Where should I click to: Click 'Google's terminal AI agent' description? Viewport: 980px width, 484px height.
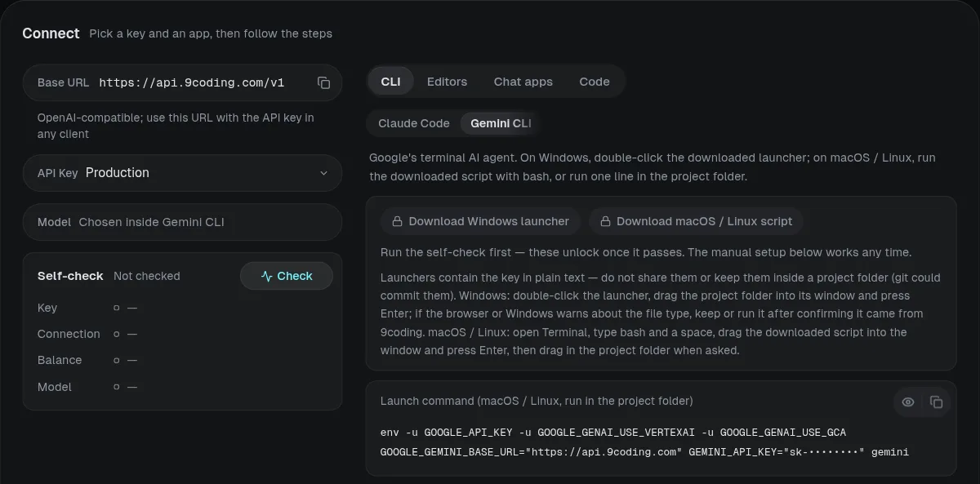tap(653, 167)
